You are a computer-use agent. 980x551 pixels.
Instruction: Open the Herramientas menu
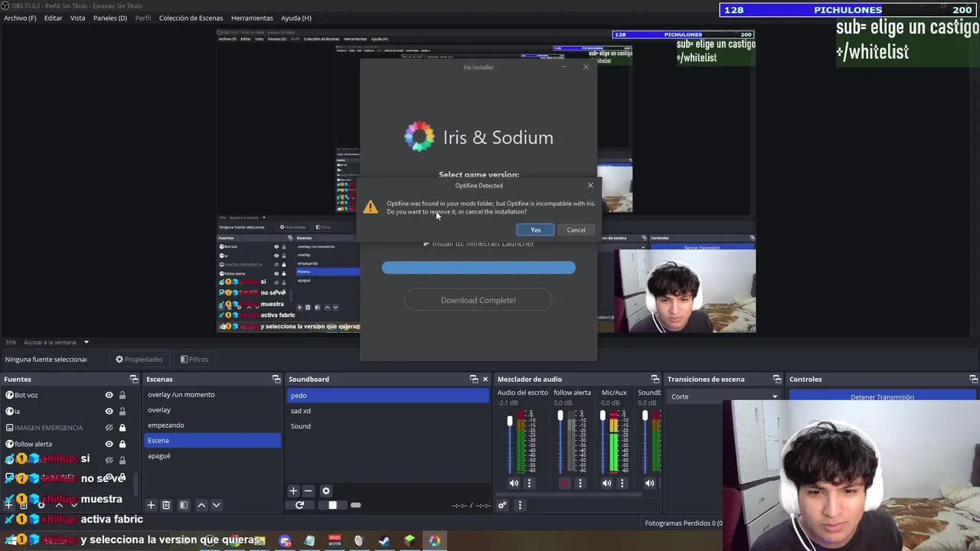[x=252, y=18]
